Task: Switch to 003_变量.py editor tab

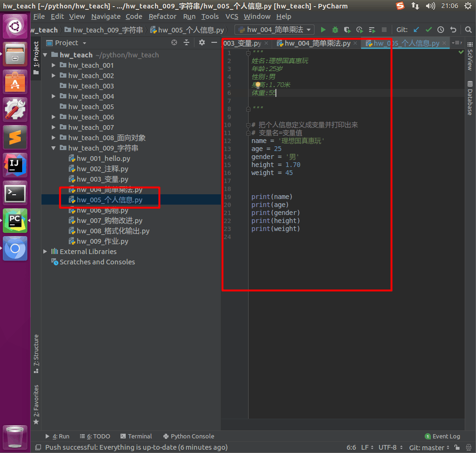Action: [x=242, y=43]
